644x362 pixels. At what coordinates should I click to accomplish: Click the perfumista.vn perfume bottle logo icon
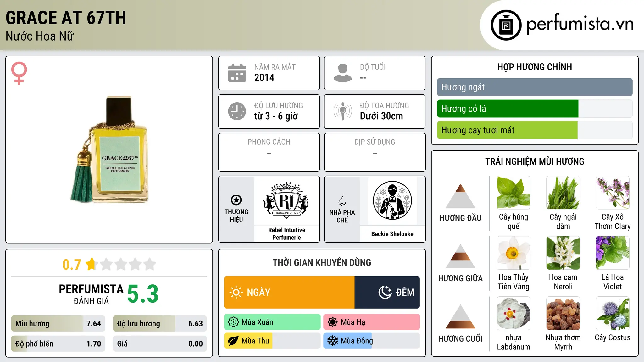pyautogui.click(x=506, y=25)
